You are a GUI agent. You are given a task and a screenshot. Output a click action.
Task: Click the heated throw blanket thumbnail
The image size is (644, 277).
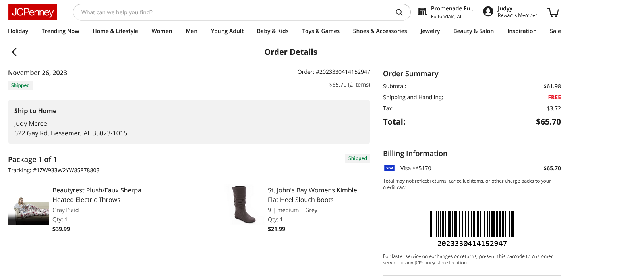[x=29, y=211]
